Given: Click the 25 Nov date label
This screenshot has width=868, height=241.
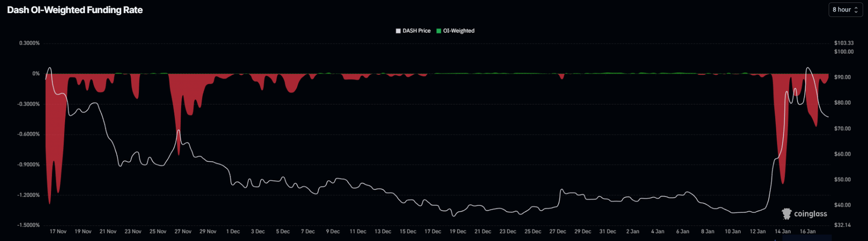Looking at the screenshot, I should point(158,231).
